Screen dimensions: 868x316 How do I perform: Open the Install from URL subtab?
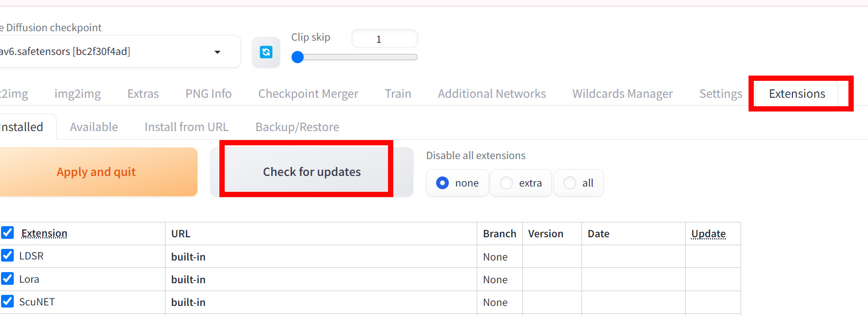click(x=187, y=127)
